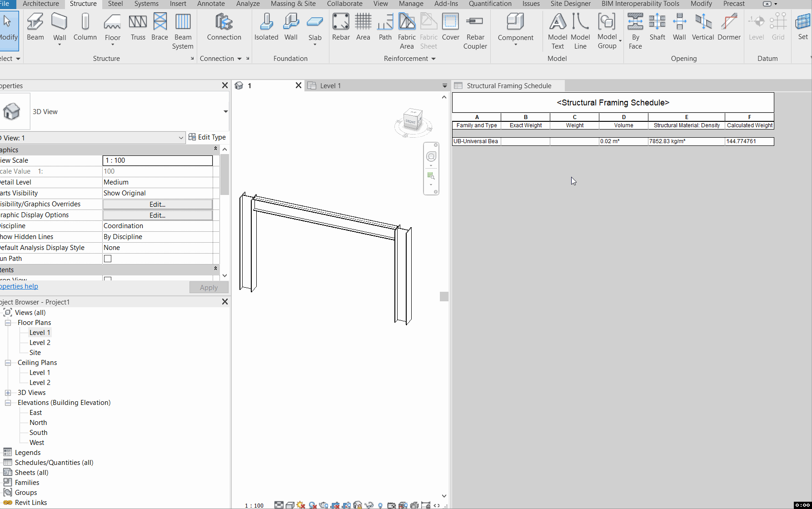
Task: Select the Model Text tool
Action: [557, 30]
